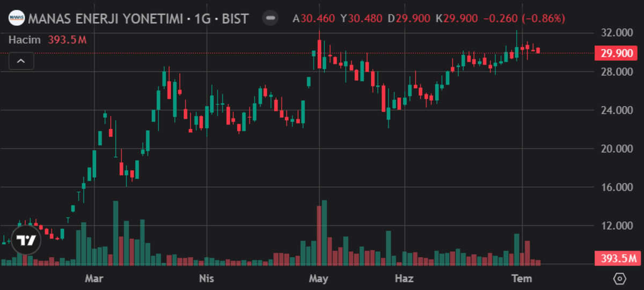
Task: Open the TradingView logo link
Action: pyautogui.click(x=26, y=240)
